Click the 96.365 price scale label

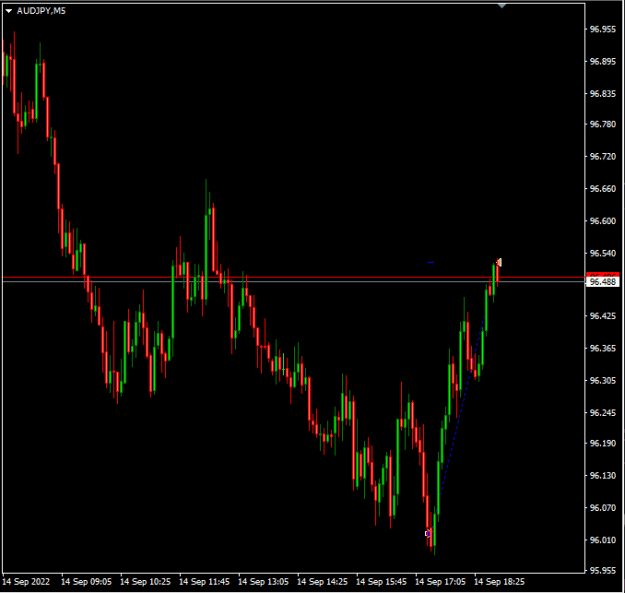tap(602, 348)
